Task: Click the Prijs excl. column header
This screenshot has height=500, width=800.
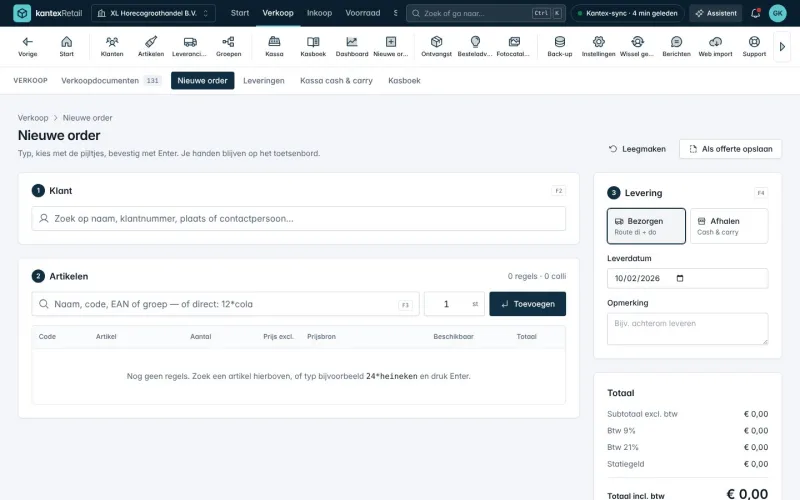Action: pyautogui.click(x=279, y=337)
